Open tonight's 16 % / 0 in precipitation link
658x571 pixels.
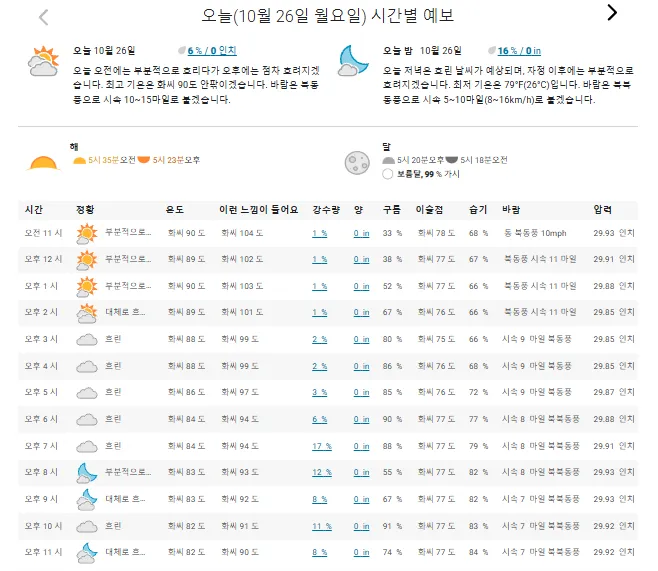point(519,51)
